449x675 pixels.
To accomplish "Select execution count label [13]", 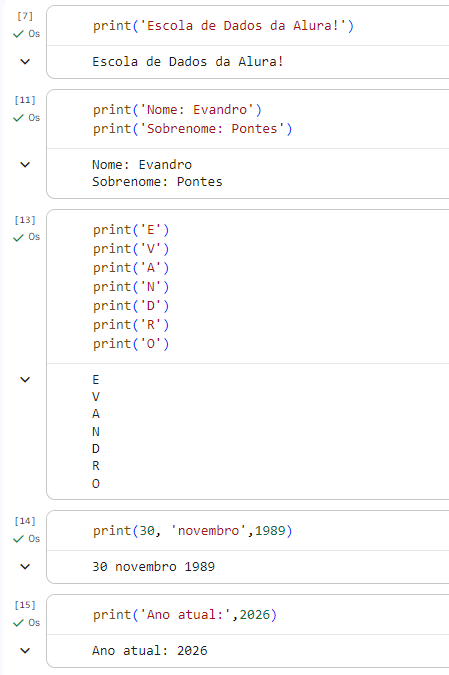I will point(25,220).
